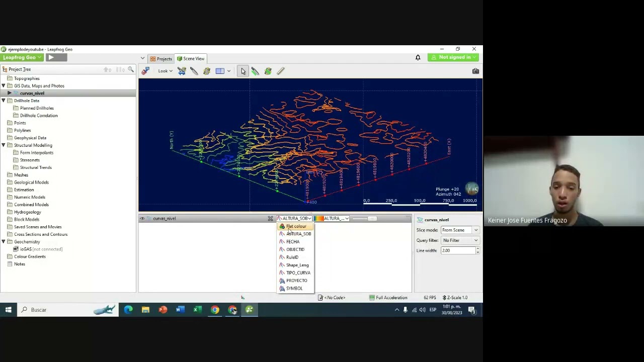
Task: Open the Look dropdown menu
Action: 165,71
